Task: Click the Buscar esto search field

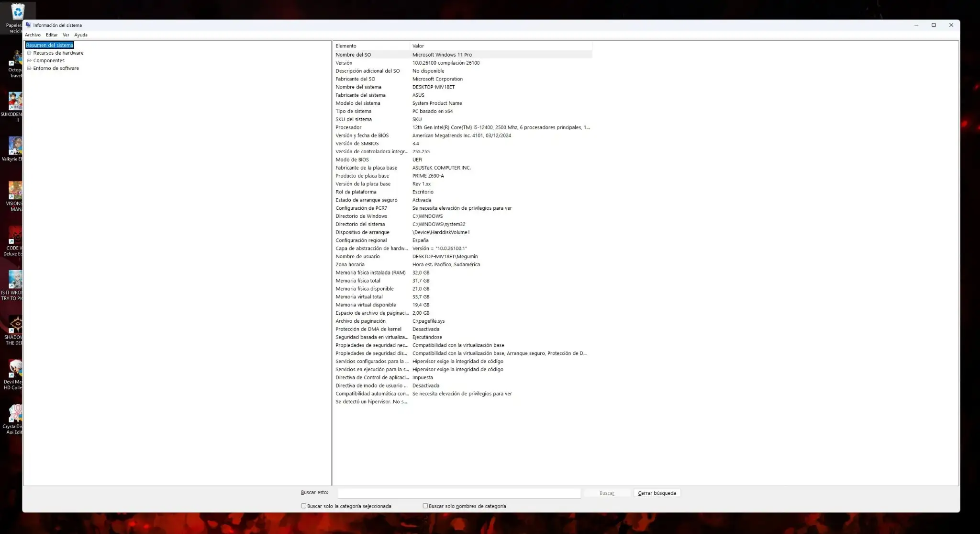Action: (x=459, y=493)
